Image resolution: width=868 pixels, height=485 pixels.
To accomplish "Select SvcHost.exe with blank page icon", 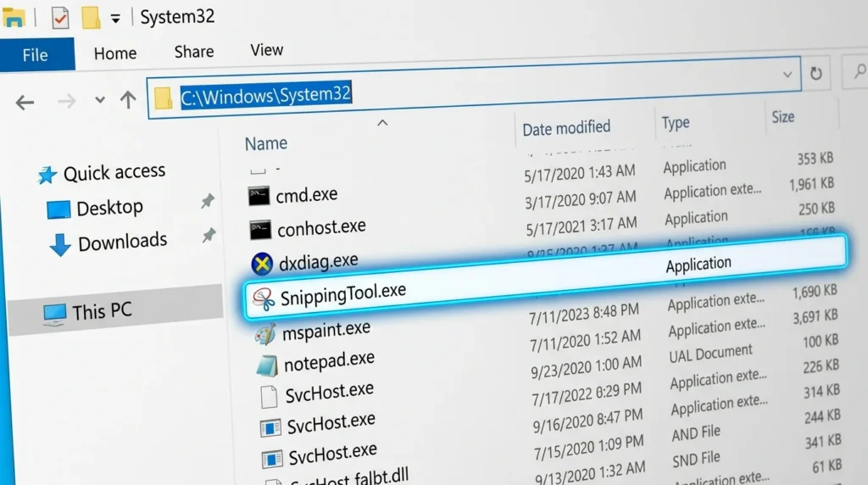I will pyautogui.click(x=330, y=393).
